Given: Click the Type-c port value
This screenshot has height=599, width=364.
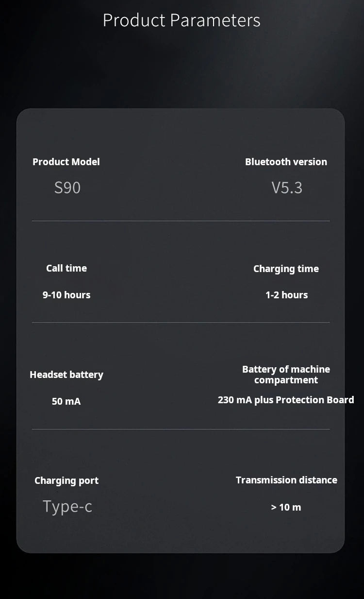Looking at the screenshot, I should tap(67, 506).
